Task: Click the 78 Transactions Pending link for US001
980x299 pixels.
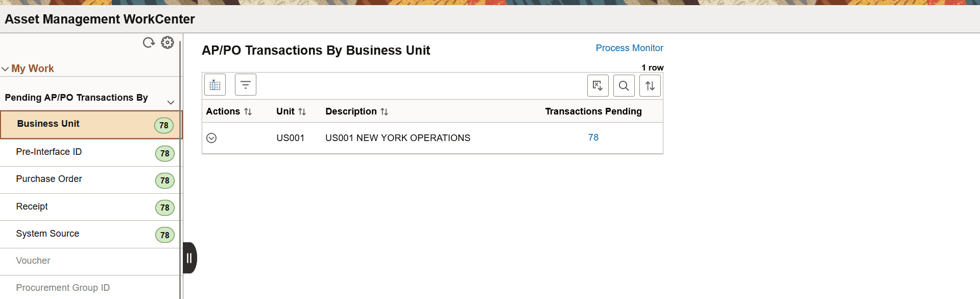Action: tap(593, 137)
